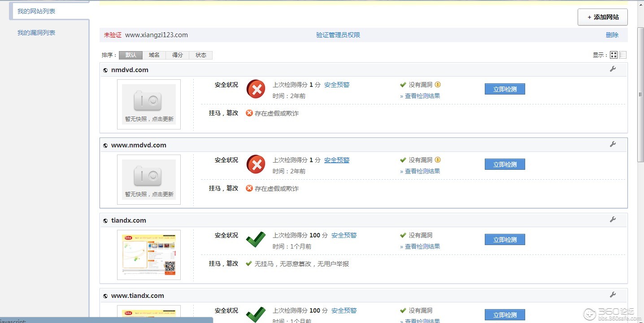Click 暂无快照，点击更新 thumbnail for nmdvd.com

coord(149,104)
